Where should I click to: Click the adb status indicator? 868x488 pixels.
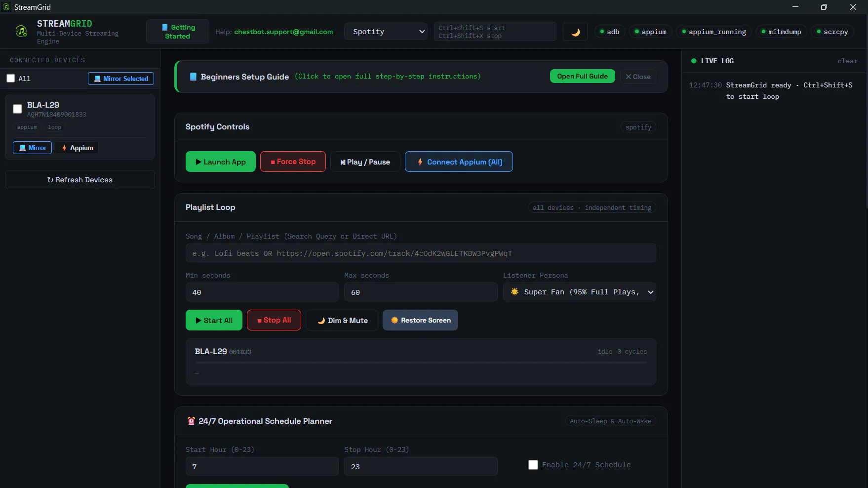point(610,32)
